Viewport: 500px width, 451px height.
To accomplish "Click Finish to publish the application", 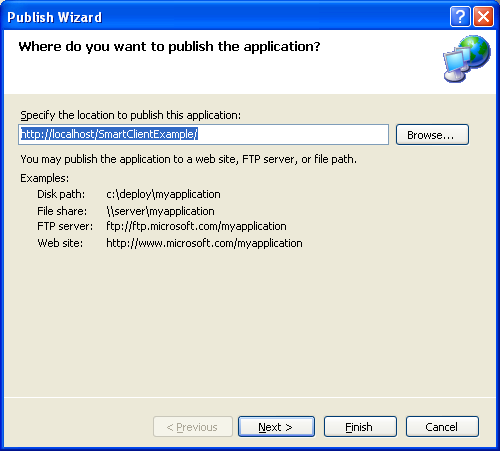I will pyautogui.click(x=360, y=426).
